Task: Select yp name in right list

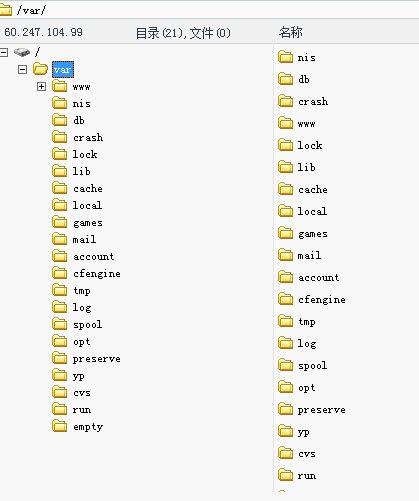Action: click(x=303, y=432)
